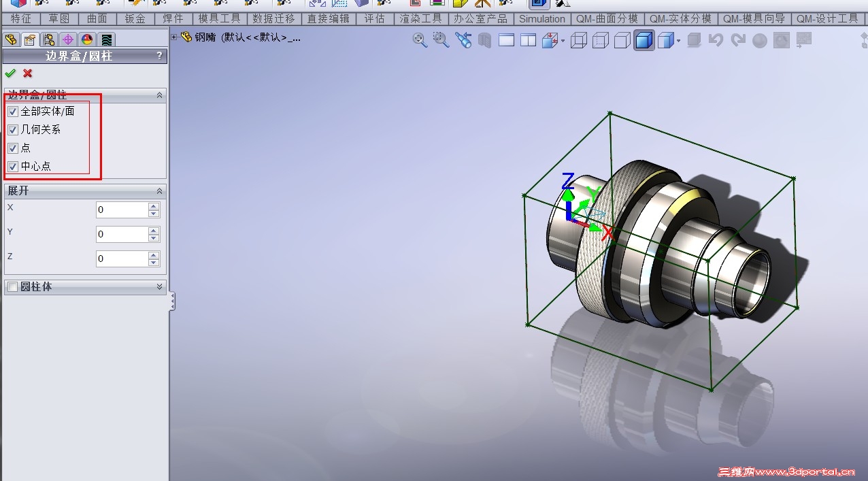
Task: Toggle the Section View icon
Action: tap(485, 41)
